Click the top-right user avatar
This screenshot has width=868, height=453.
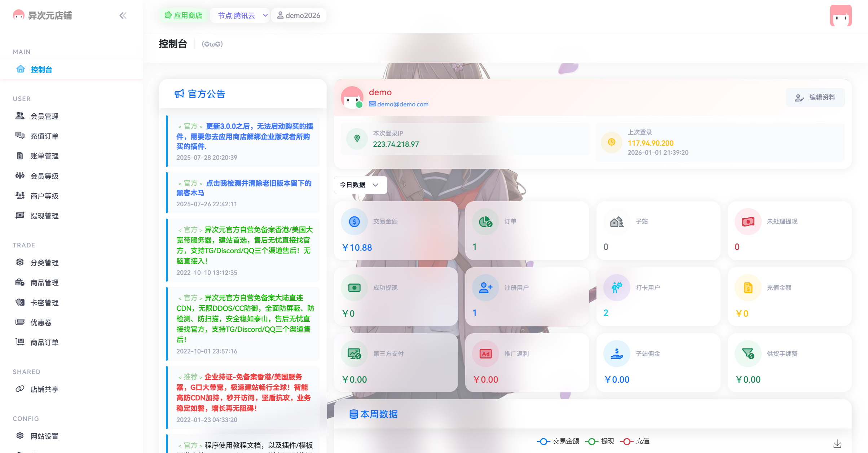(841, 16)
